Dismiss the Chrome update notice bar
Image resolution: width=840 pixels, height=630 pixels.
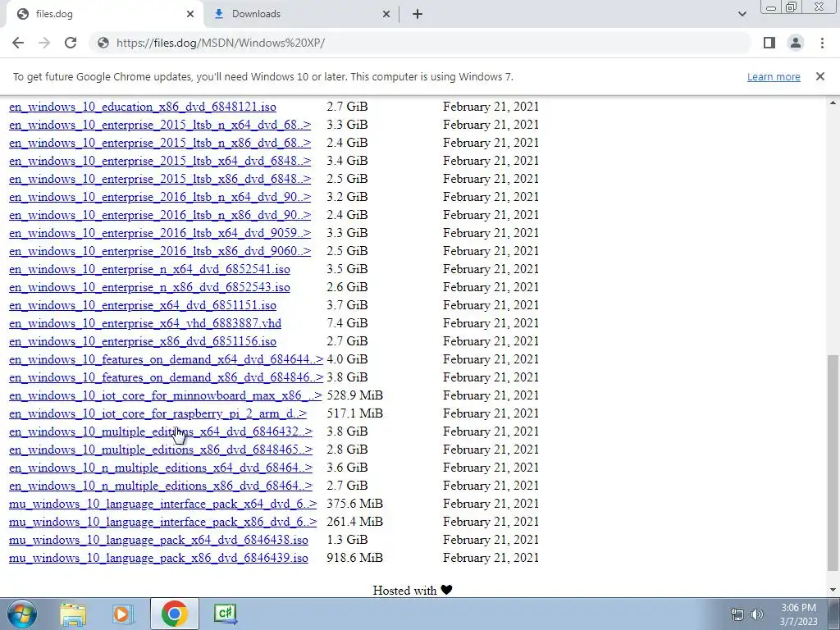(820, 76)
